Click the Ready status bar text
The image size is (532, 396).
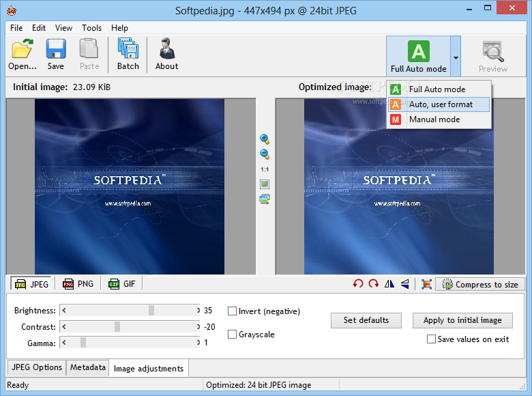pos(18,385)
